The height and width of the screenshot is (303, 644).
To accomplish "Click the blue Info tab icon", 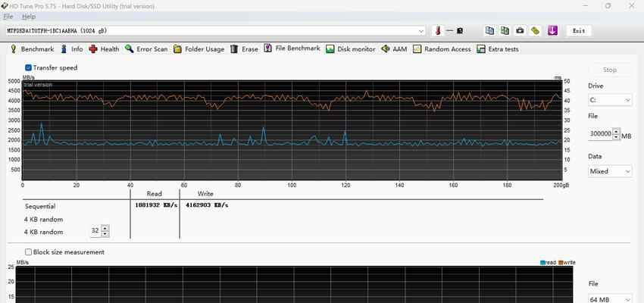I will pos(64,48).
